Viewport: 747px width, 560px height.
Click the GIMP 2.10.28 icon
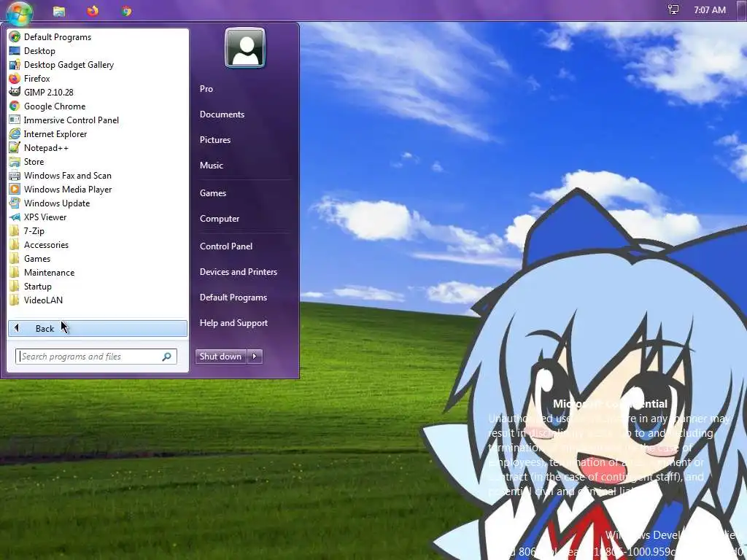(15, 92)
